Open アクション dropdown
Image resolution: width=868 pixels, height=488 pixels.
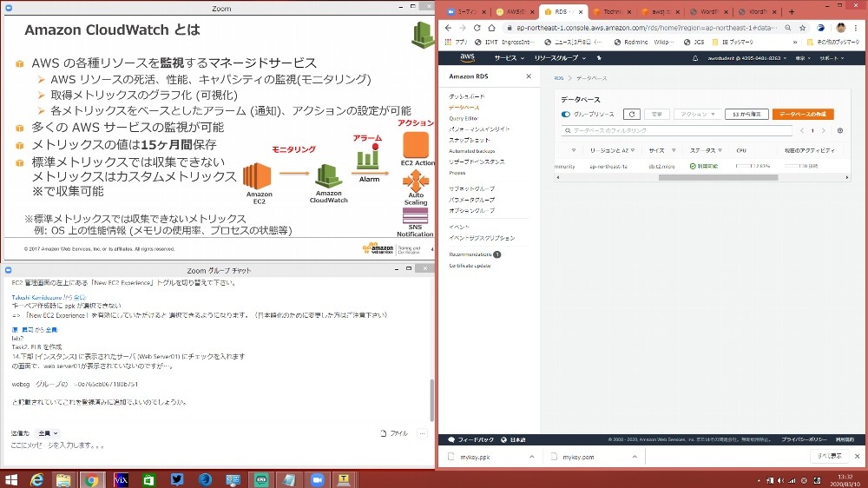(698, 114)
